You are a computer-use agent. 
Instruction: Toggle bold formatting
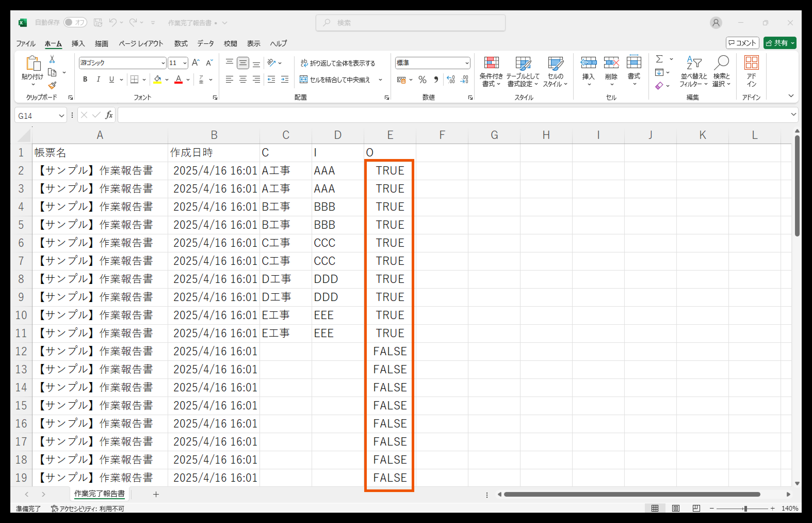pos(85,80)
